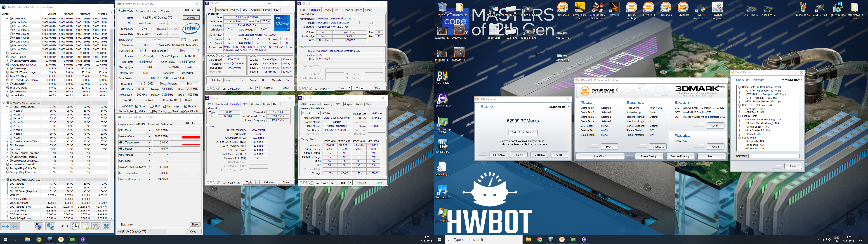Open Geekbench 5 desktop shortcut
Image resolution: width=868 pixels, height=244 pixels.
[x=442, y=192]
